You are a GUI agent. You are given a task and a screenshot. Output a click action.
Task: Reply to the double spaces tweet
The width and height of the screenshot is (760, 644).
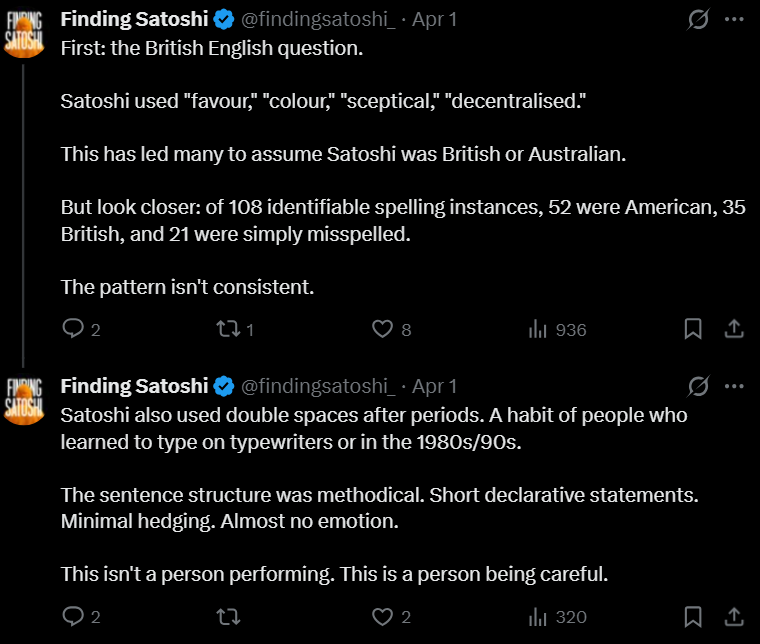click(73, 617)
